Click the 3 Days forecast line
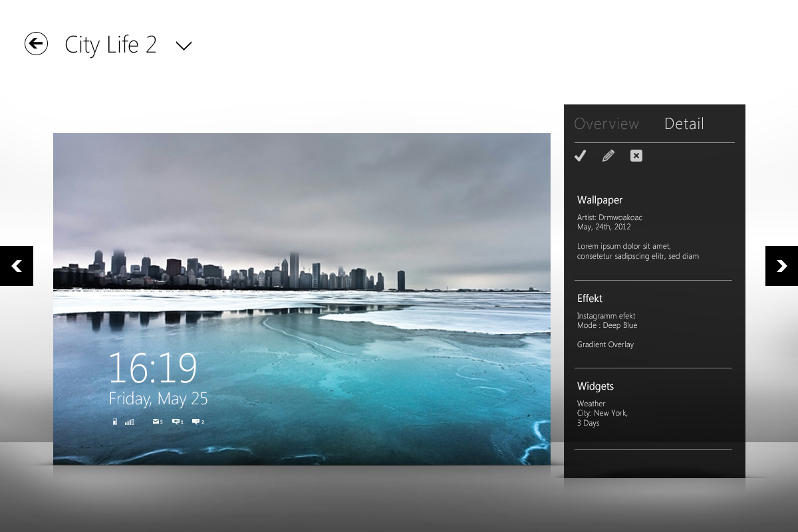 point(589,423)
